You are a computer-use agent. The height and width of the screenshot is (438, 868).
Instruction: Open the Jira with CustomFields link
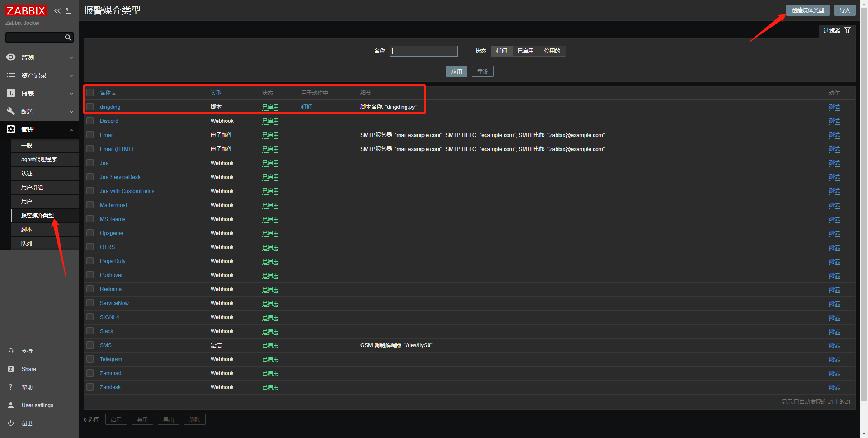[x=127, y=191]
